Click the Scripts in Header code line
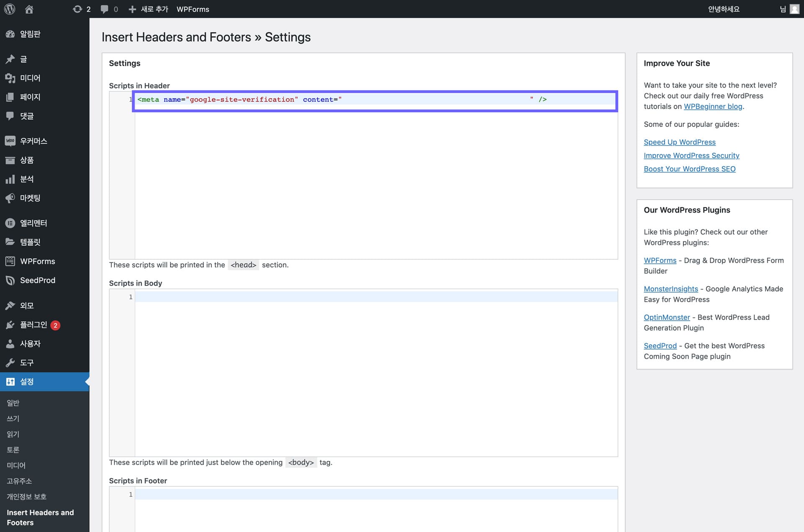The height and width of the screenshot is (532, 804). pos(375,100)
